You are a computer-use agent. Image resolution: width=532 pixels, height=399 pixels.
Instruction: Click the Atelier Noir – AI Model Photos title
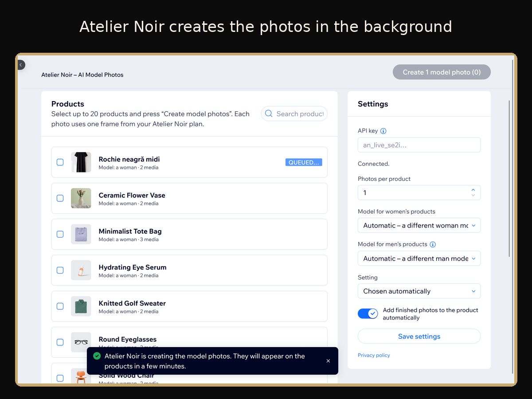point(82,75)
